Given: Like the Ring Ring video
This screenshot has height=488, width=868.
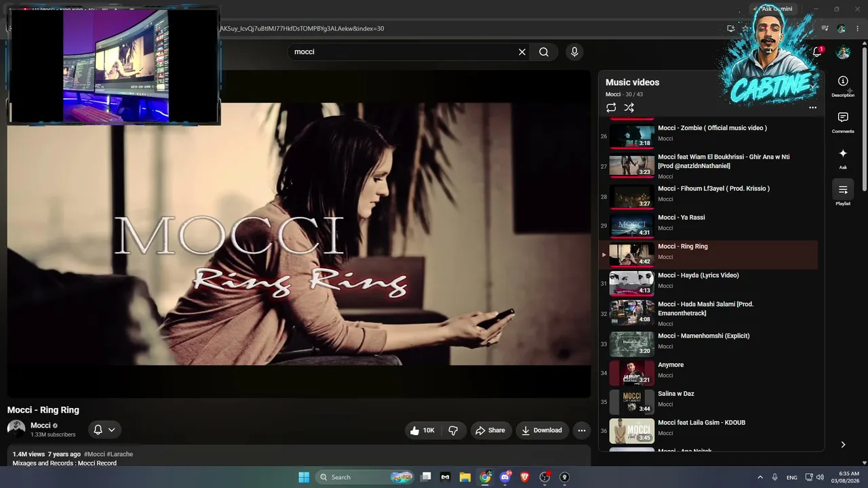Looking at the screenshot, I should (421, 430).
